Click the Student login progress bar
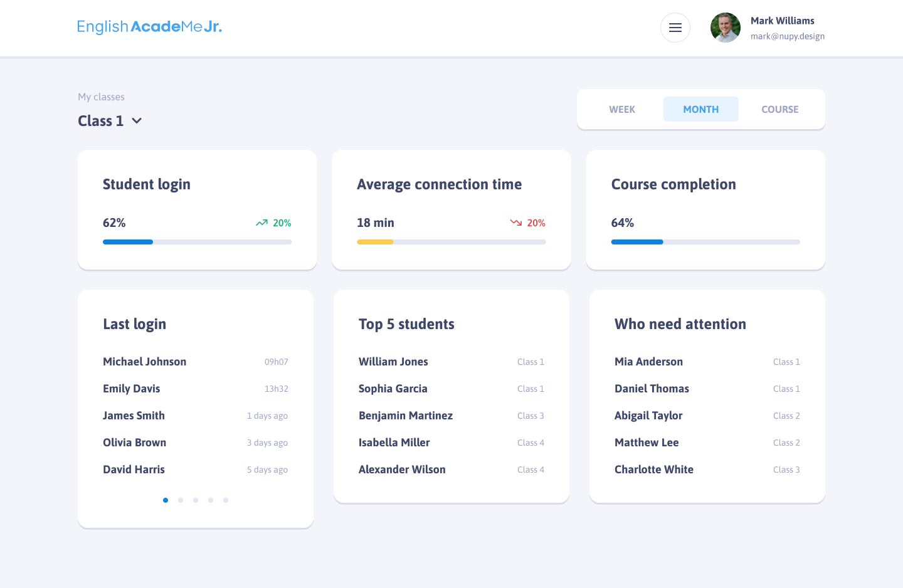 click(x=197, y=242)
